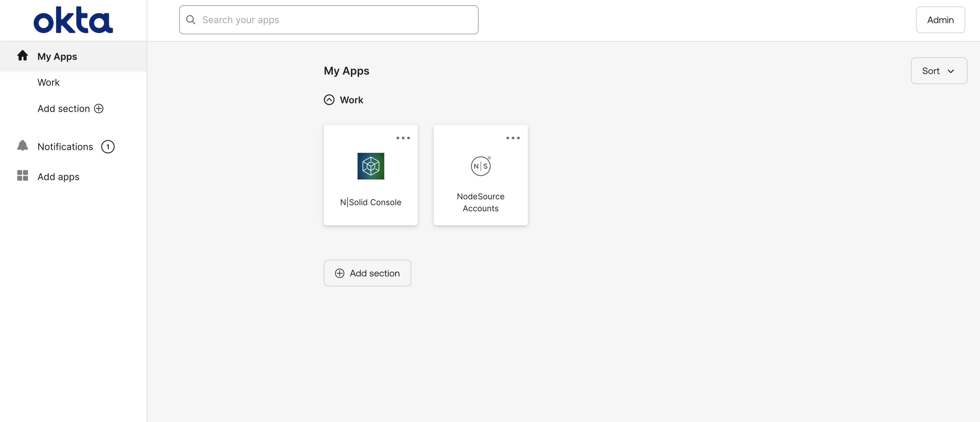The width and height of the screenshot is (980, 422).
Task: Select Work in the sidebar
Action: coord(48,83)
